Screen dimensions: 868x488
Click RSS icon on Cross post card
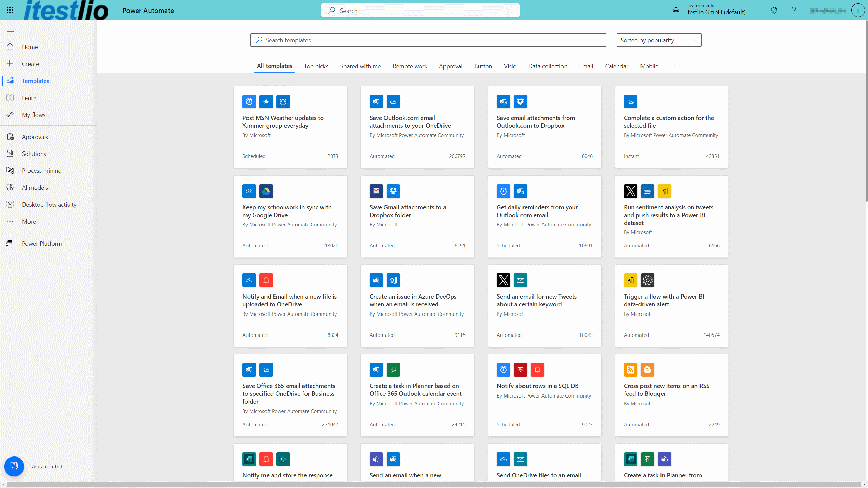[631, 370]
